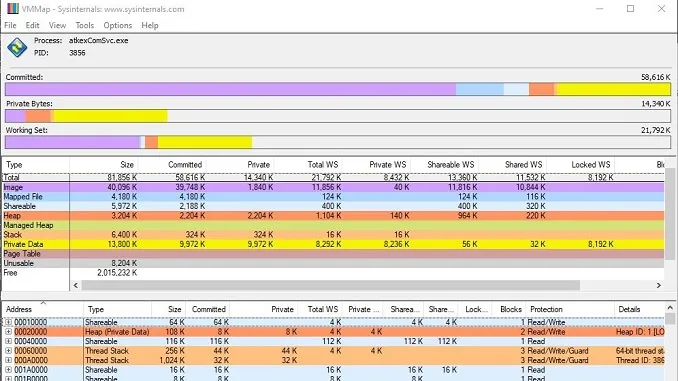Sort summary table by Type column

click(36, 165)
